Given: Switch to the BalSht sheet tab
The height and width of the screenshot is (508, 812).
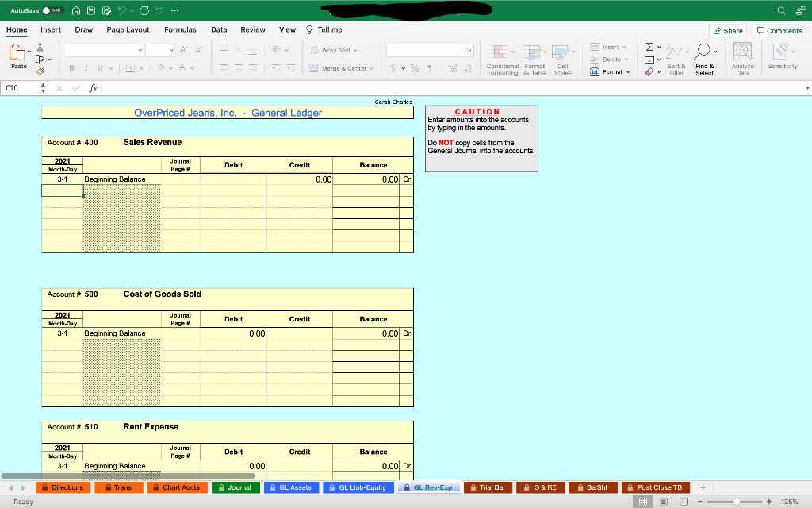Looking at the screenshot, I should [x=593, y=487].
